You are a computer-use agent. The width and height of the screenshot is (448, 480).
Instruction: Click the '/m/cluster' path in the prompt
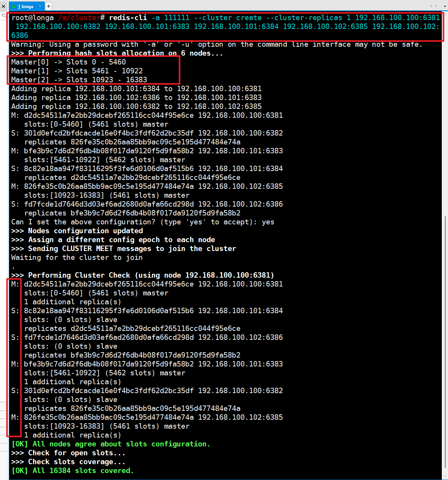coord(79,18)
